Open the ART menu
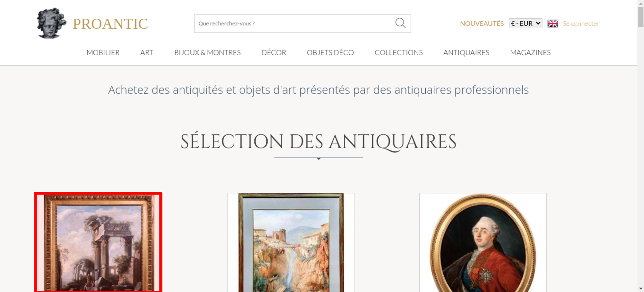 [147, 52]
